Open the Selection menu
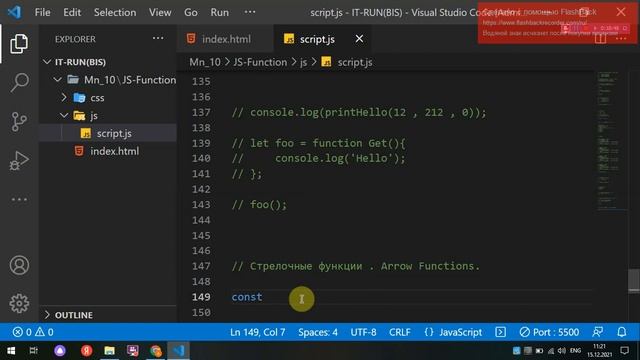The width and height of the screenshot is (640, 360). 115,12
